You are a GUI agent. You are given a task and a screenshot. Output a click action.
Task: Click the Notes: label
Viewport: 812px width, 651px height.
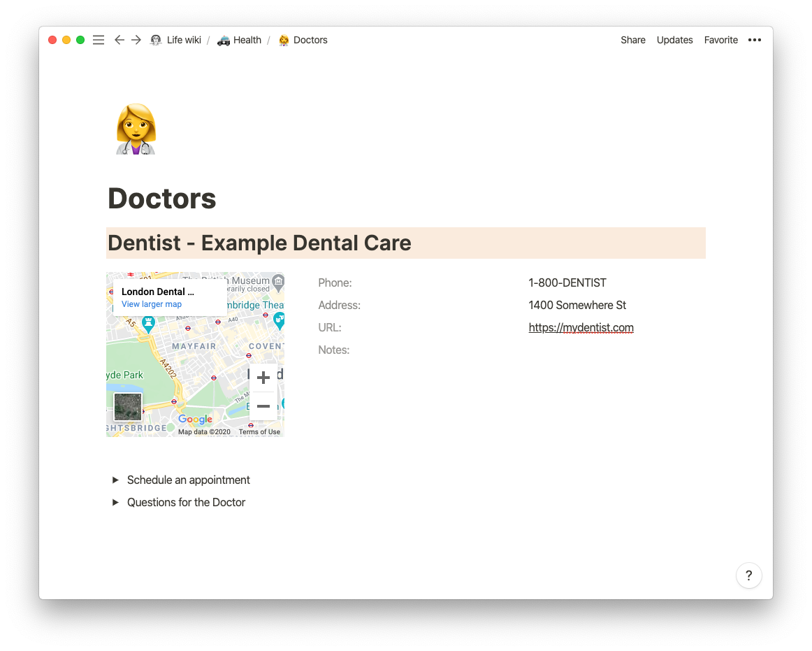333,350
